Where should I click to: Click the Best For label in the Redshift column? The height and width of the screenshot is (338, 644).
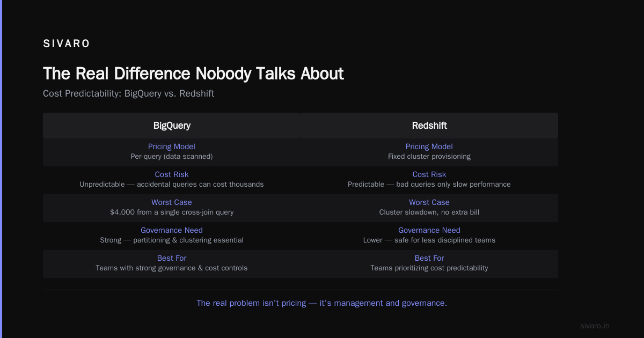point(429,258)
